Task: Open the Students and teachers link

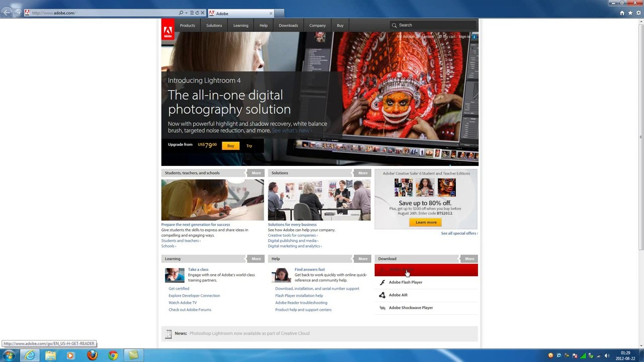Action: point(181,241)
